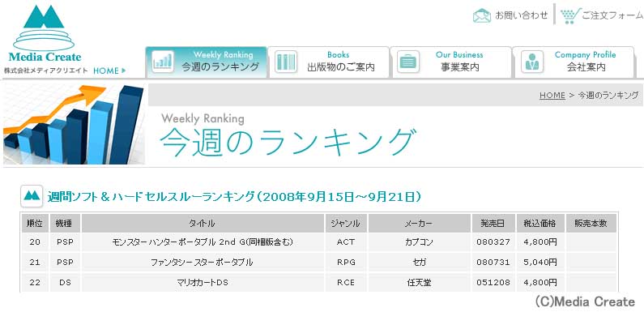Click the タイトル column header
The height and width of the screenshot is (312, 644).
203,224
